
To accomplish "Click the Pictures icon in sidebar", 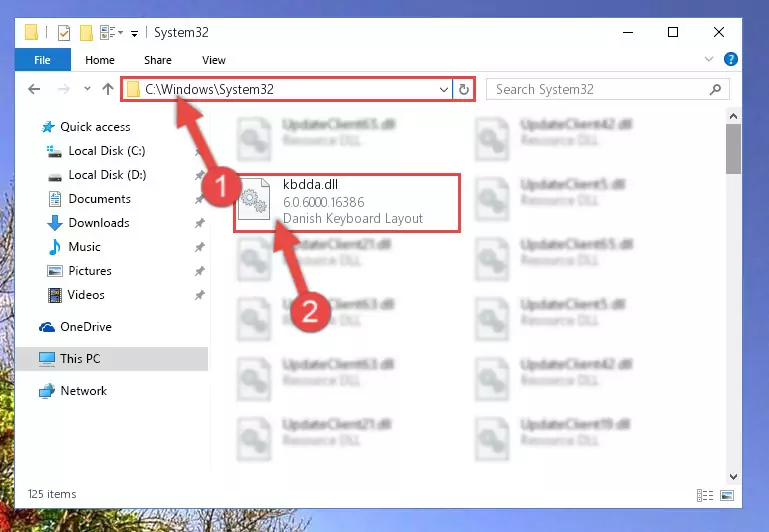I will click(x=54, y=271).
